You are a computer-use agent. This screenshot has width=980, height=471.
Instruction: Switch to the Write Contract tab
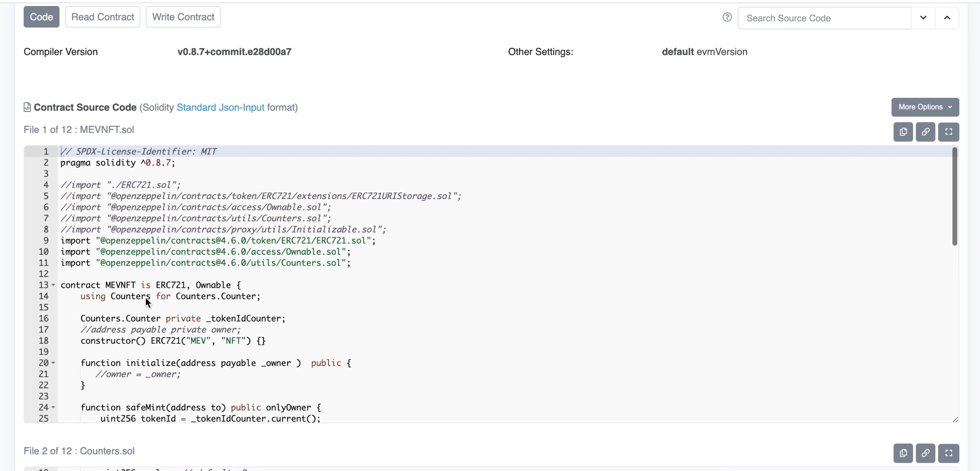click(183, 17)
